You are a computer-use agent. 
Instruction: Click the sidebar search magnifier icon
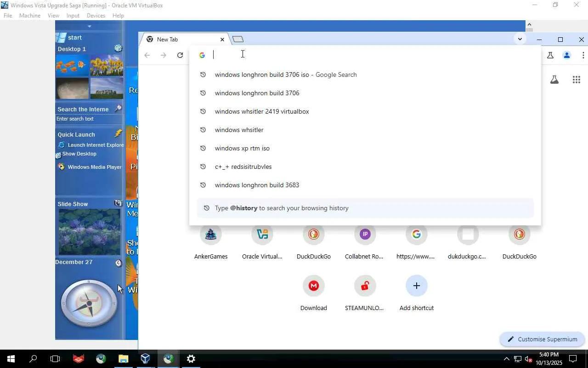tap(118, 109)
